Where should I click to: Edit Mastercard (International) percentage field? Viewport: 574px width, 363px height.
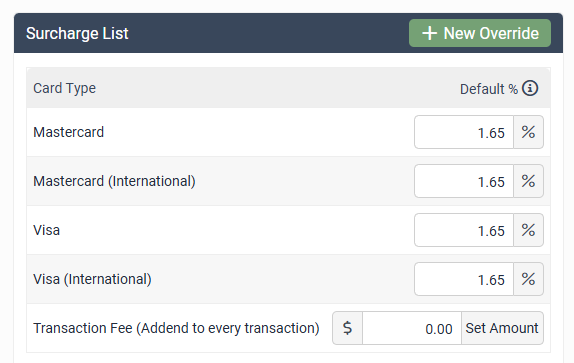(464, 182)
